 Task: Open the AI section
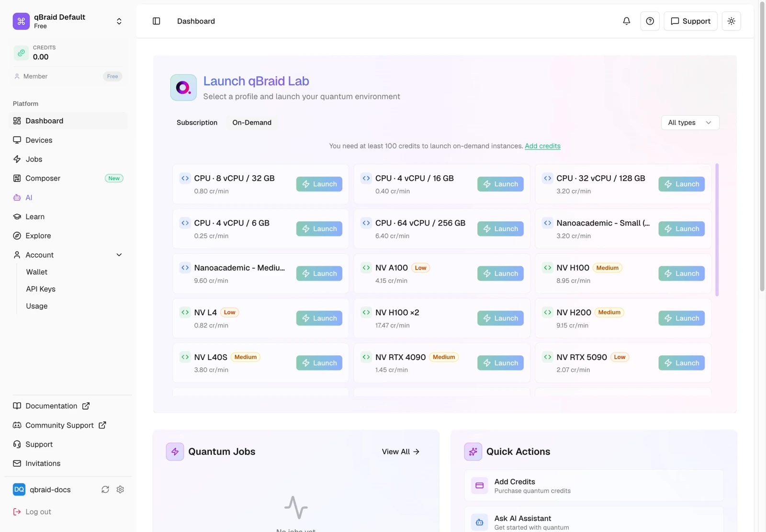coord(68,197)
